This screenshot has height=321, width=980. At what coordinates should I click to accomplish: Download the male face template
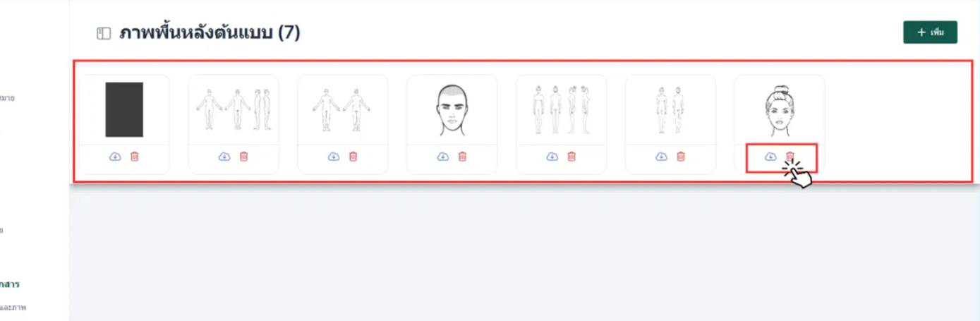pyautogui.click(x=442, y=157)
